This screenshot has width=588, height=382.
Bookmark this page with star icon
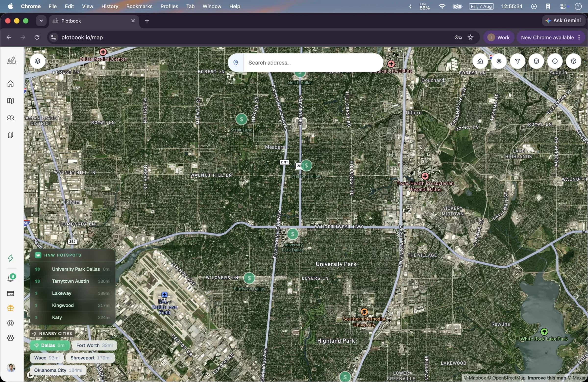point(470,37)
